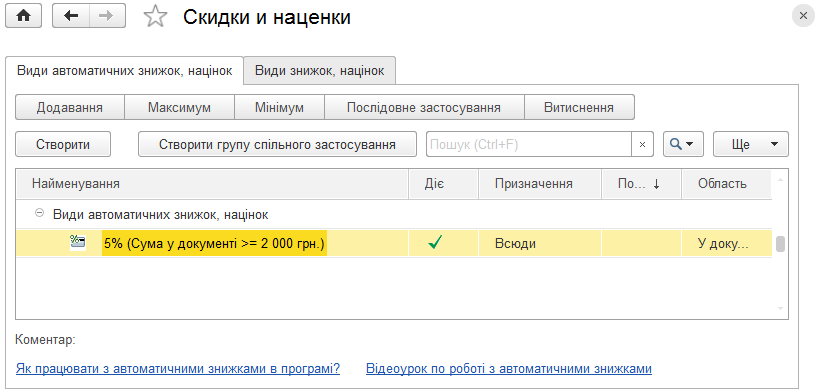Select the Додавання mode
This screenshot has height=392, width=818.
tap(69, 108)
